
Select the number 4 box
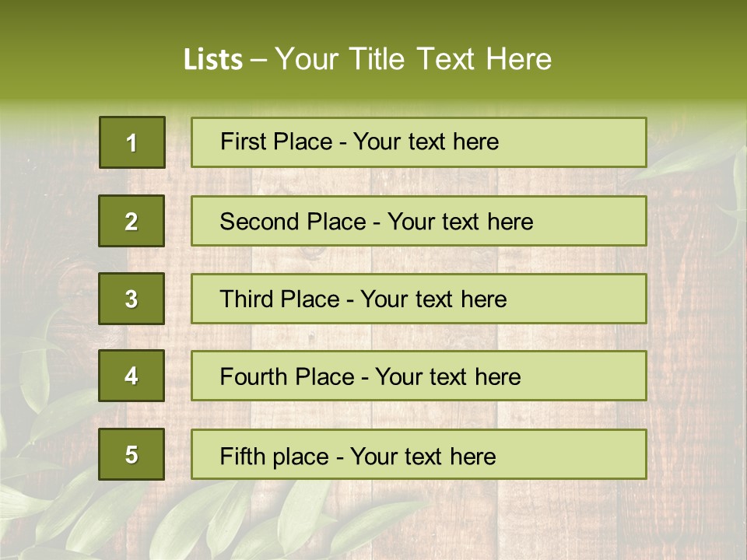tap(132, 376)
